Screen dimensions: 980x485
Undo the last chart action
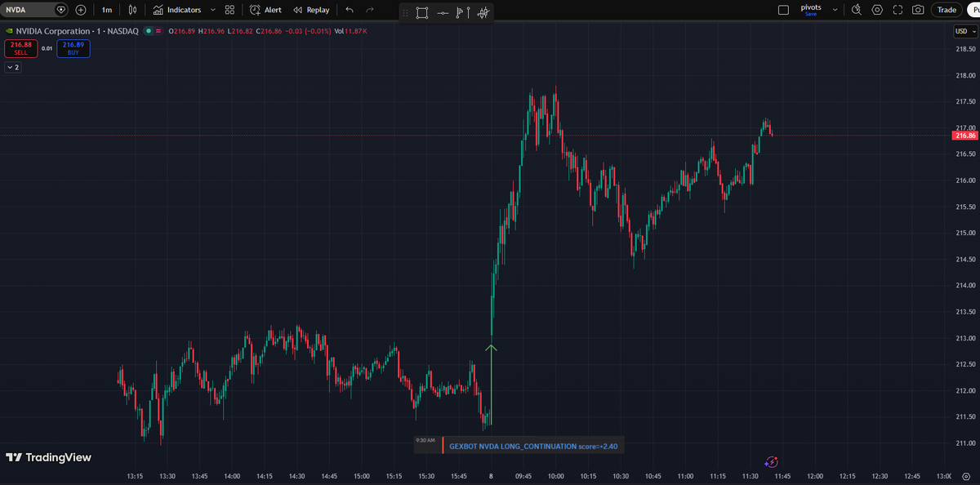350,10
